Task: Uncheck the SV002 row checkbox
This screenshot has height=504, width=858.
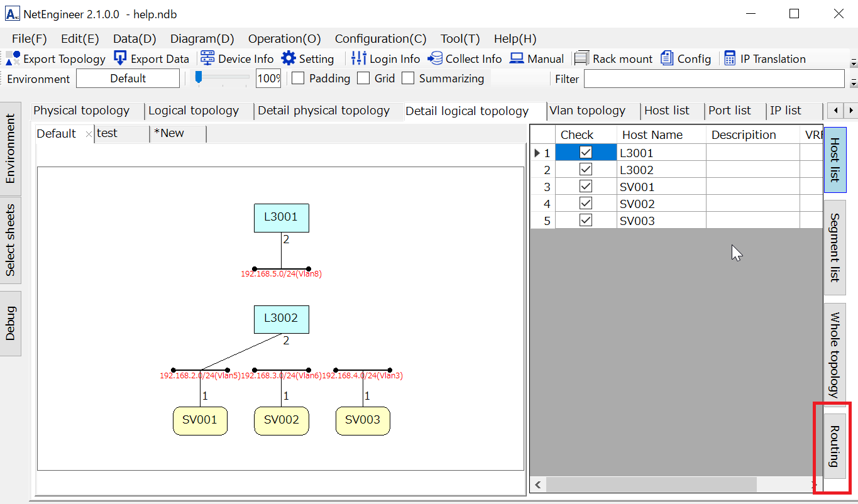Action: pyautogui.click(x=586, y=204)
